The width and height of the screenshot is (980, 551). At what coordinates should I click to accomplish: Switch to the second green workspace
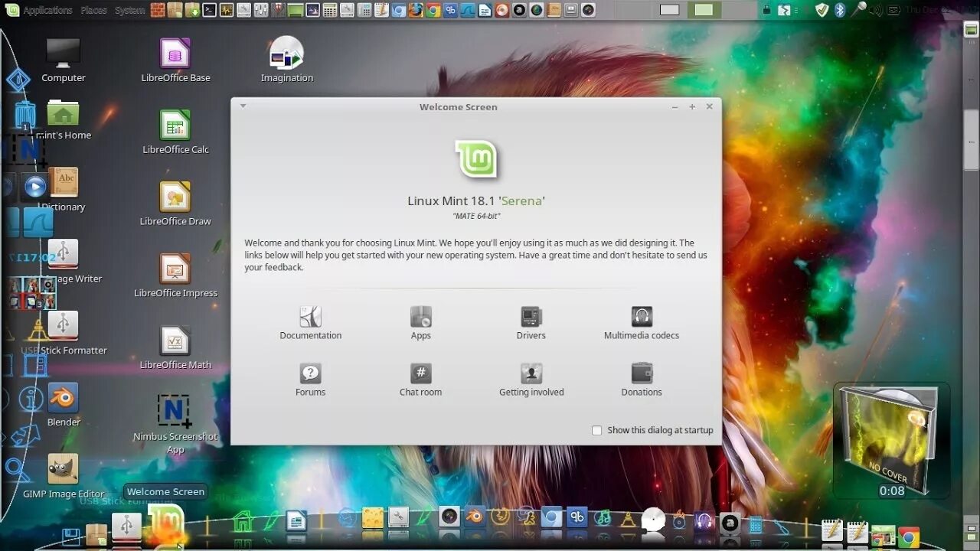[x=704, y=10]
